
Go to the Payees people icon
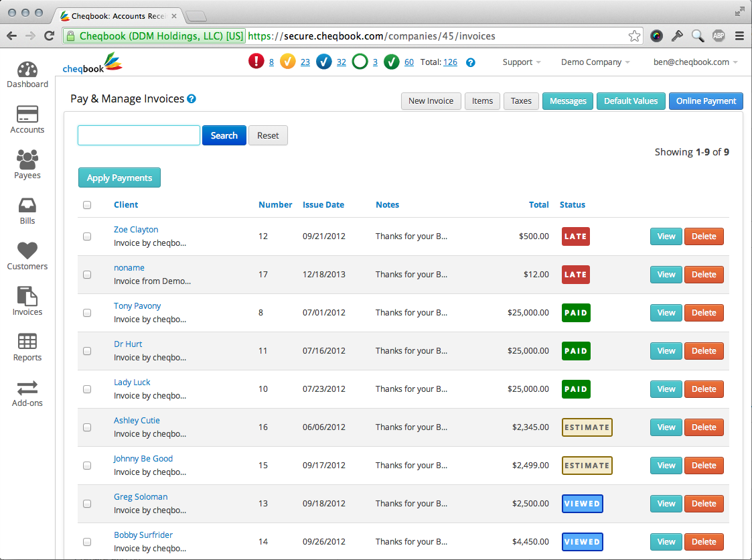coord(27,159)
